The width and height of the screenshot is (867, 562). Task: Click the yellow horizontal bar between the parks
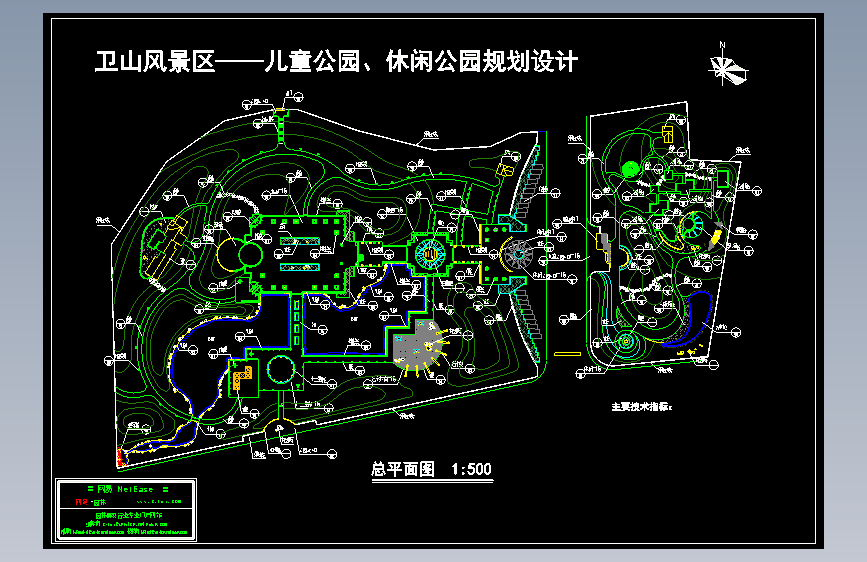(x=568, y=353)
